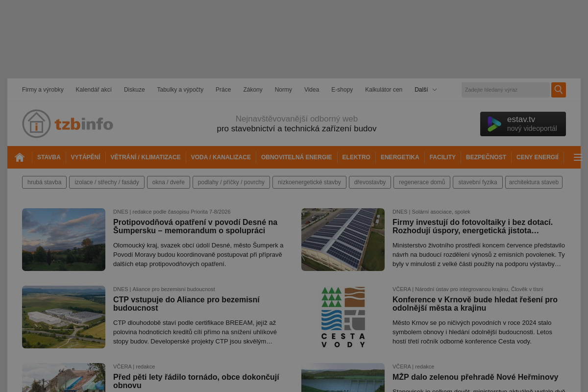Viewport: 588px width, 392px height.
Task: Select BEZPEČNOST menu item
Action: click(x=486, y=157)
